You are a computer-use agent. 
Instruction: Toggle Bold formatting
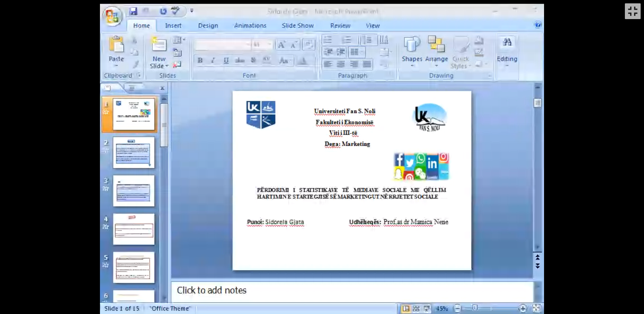[x=200, y=61]
